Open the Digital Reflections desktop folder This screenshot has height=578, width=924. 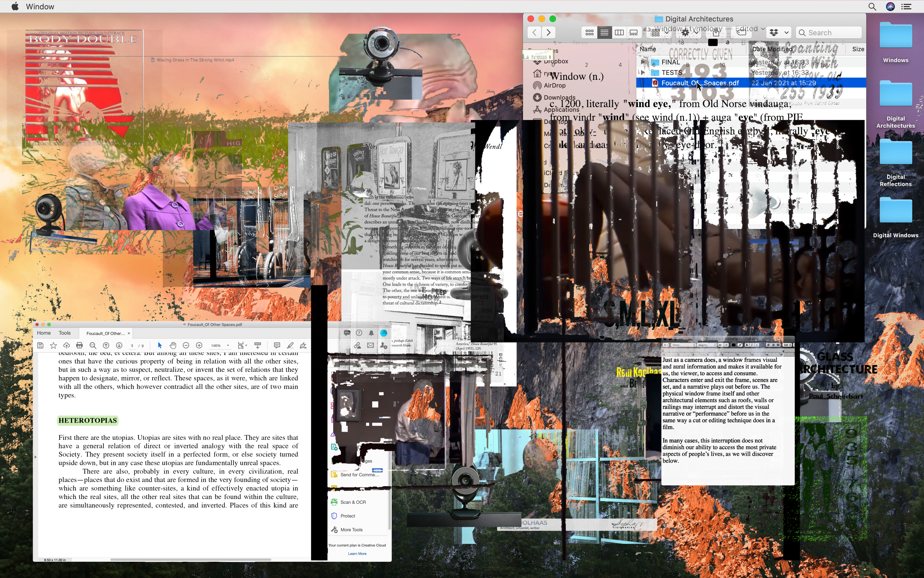[x=895, y=163]
